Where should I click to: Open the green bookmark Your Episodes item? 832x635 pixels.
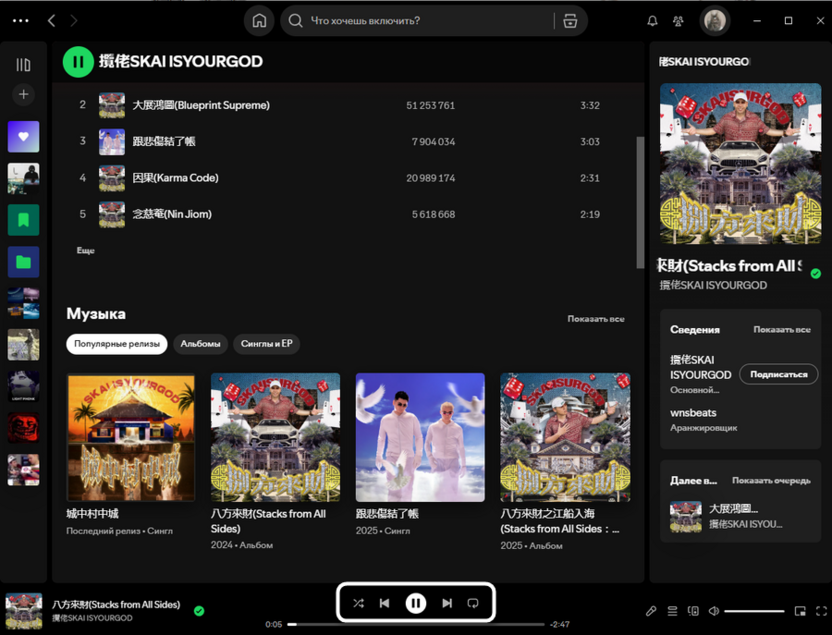23,220
